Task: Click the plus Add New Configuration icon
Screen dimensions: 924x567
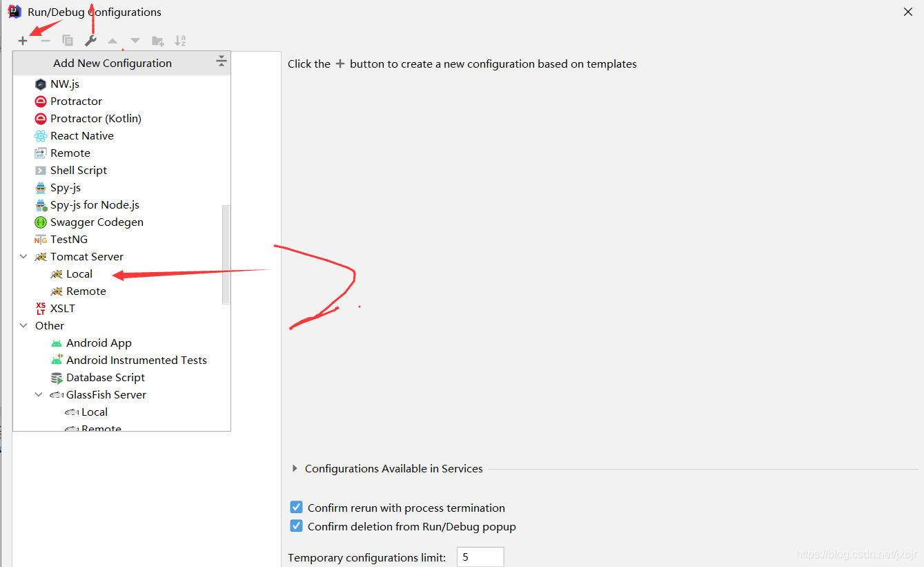Action: point(23,41)
